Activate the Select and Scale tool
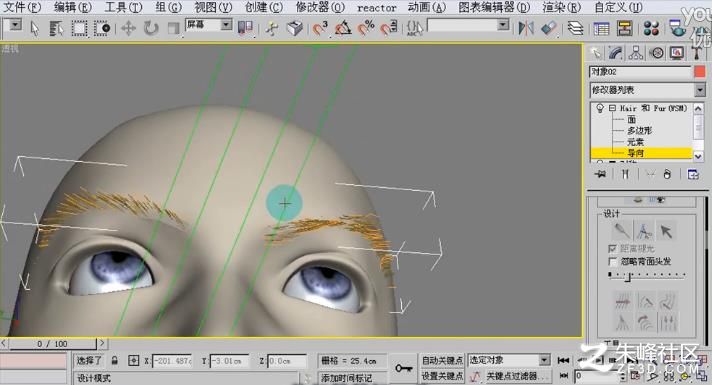This screenshot has width=712, height=385. click(173, 29)
